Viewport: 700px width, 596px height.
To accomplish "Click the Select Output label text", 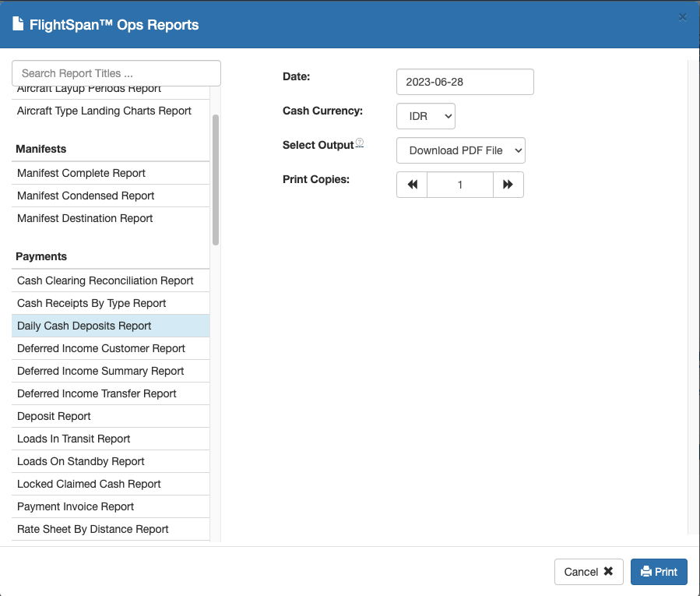I will click(318, 145).
